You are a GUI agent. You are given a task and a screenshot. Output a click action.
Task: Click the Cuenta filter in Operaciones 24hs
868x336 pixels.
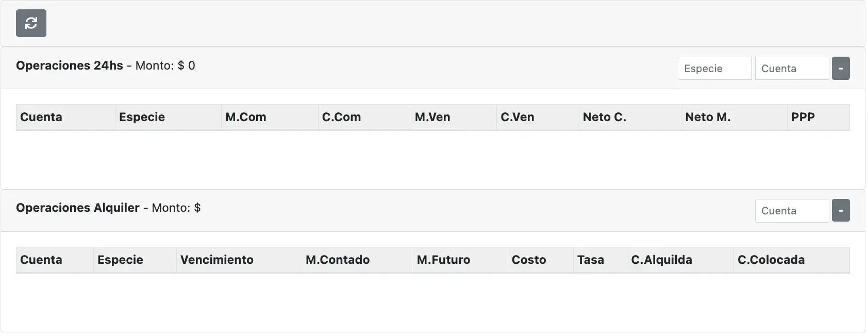pyautogui.click(x=792, y=68)
